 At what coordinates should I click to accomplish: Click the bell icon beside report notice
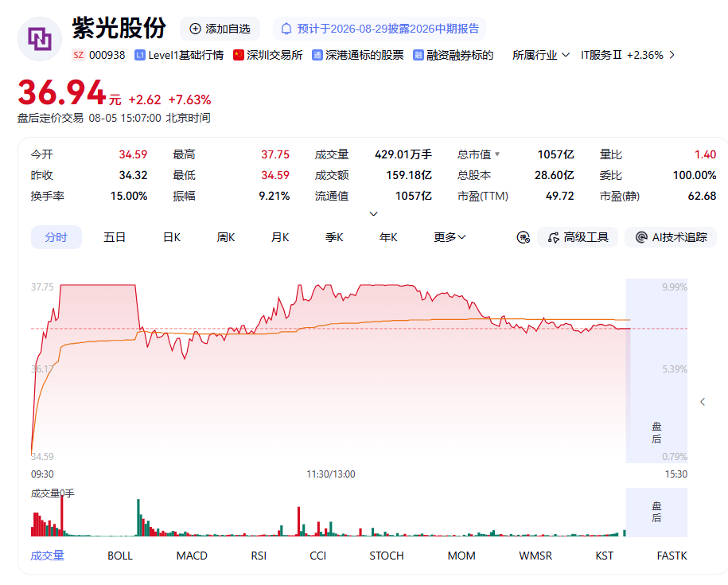[286, 29]
